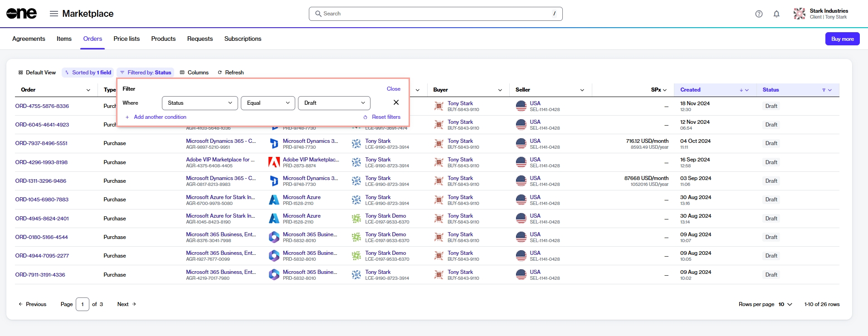Click the SoftwareOne logo
The height and width of the screenshot is (336, 868).
21,14
